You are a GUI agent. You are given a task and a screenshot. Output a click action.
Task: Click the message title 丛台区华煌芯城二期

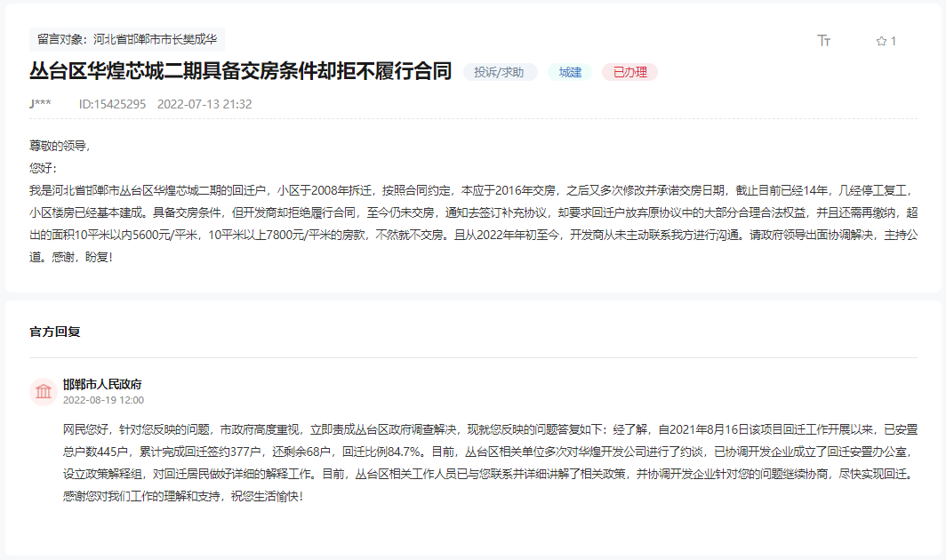click(241, 71)
